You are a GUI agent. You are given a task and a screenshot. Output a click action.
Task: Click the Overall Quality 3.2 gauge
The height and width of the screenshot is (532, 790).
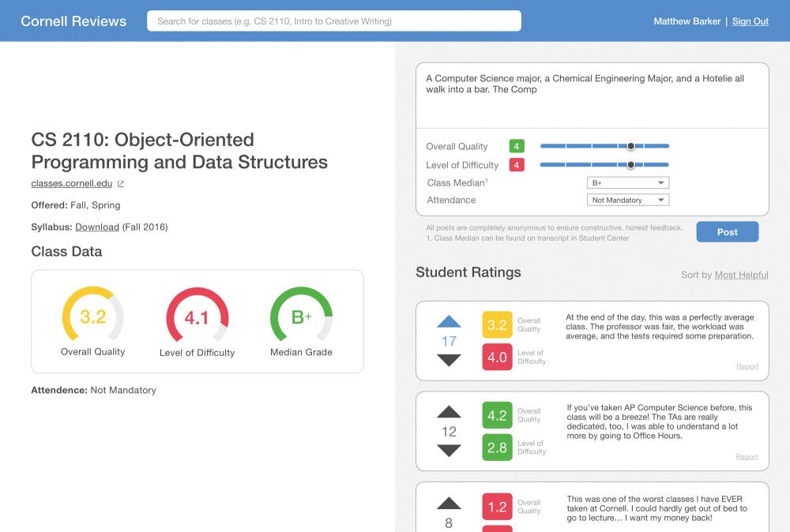(x=93, y=317)
